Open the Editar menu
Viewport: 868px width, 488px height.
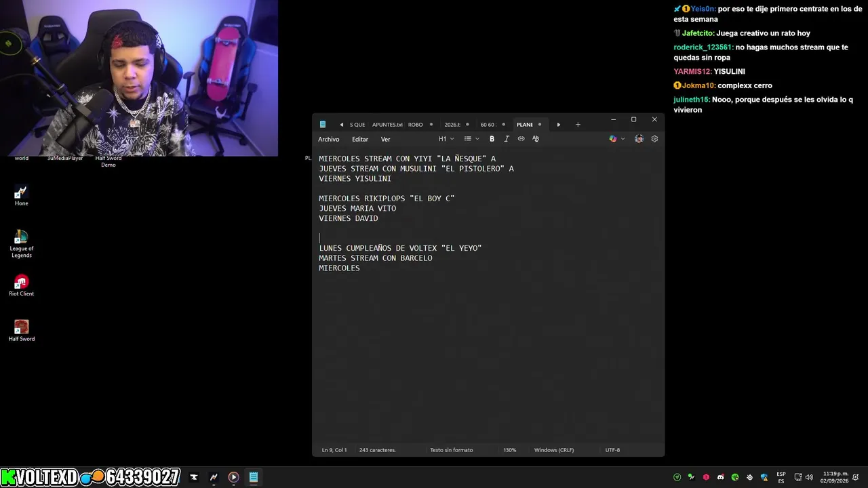coord(360,139)
